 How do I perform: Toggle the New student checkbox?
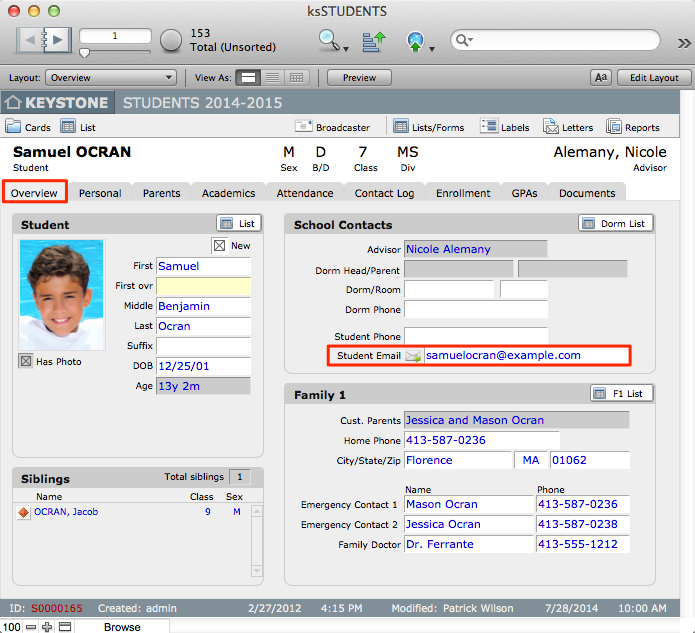pyautogui.click(x=219, y=246)
